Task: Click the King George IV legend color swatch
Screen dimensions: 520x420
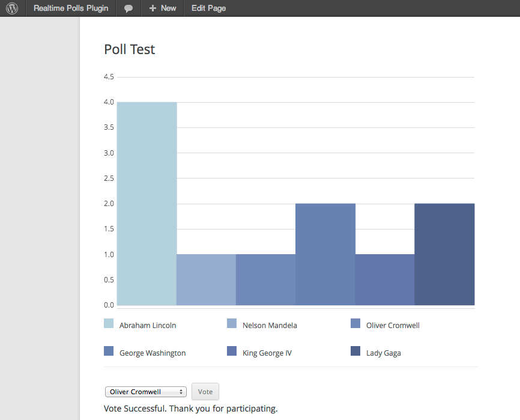Action: (232, 351)
